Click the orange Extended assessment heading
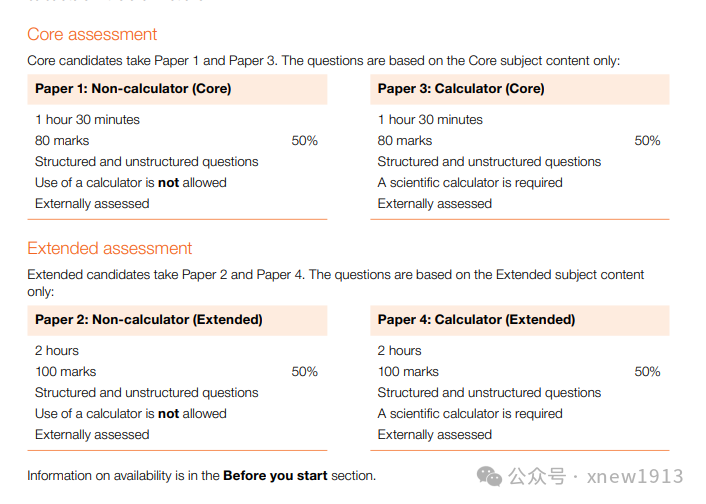This screenshot has width=706, height=504. click(110, 248)
